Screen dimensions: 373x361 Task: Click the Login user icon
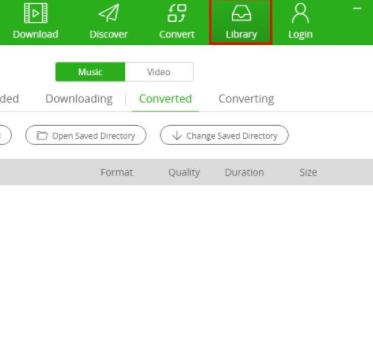300,14
